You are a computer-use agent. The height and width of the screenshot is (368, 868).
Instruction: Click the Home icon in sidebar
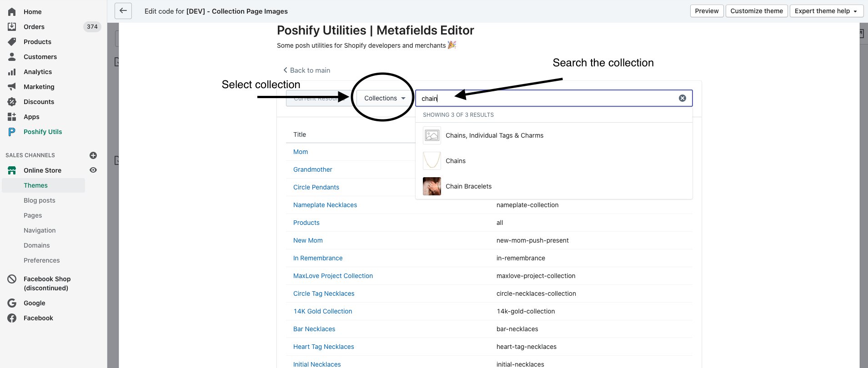pyautogui.click(x=12, y=12)
